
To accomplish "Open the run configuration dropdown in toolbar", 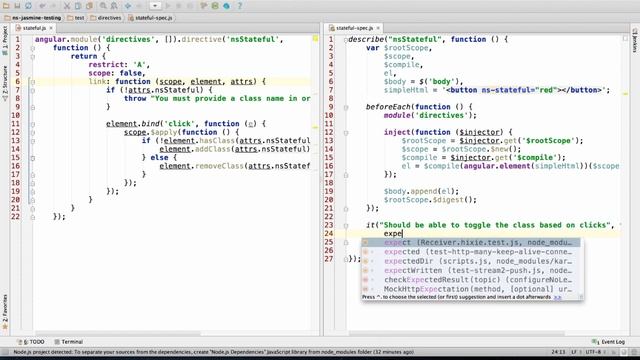I will tap(155, 6).
